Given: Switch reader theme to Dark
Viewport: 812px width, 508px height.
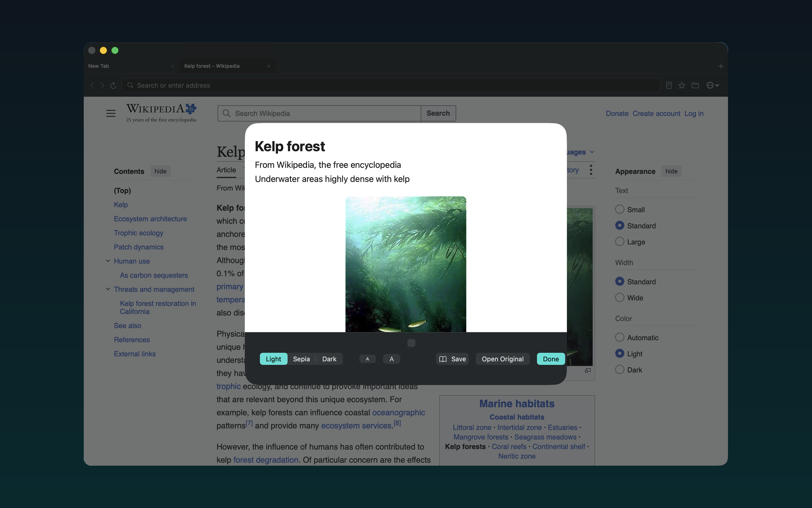Looking at the screenshot, I should point(329,359).
